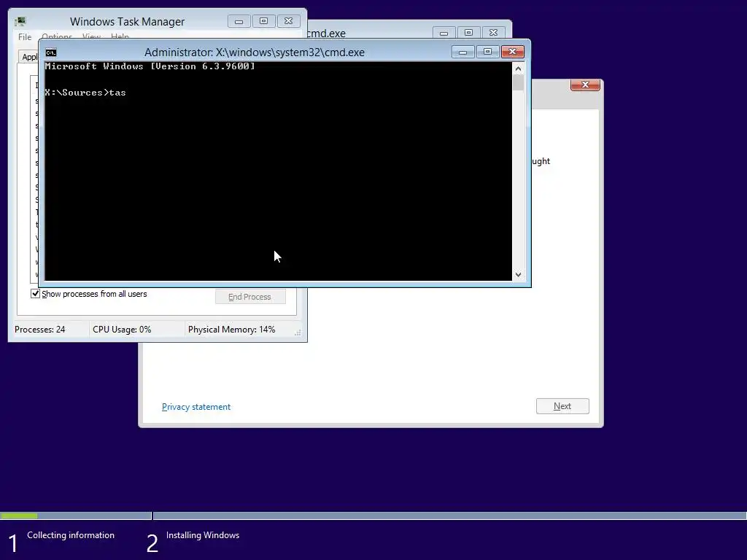Click the CPU Usage: 0% status text
The width and height of the screenshot is (747, 560).
pos(122,330)
